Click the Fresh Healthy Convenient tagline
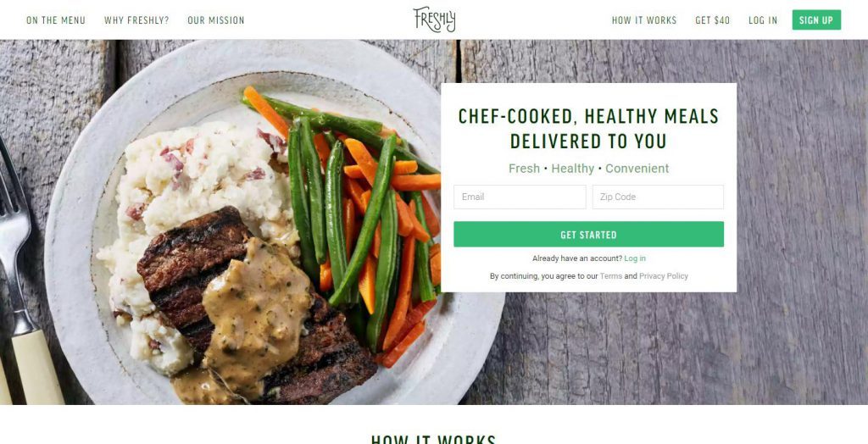868x444 pixels. click(x=588, y=169)
